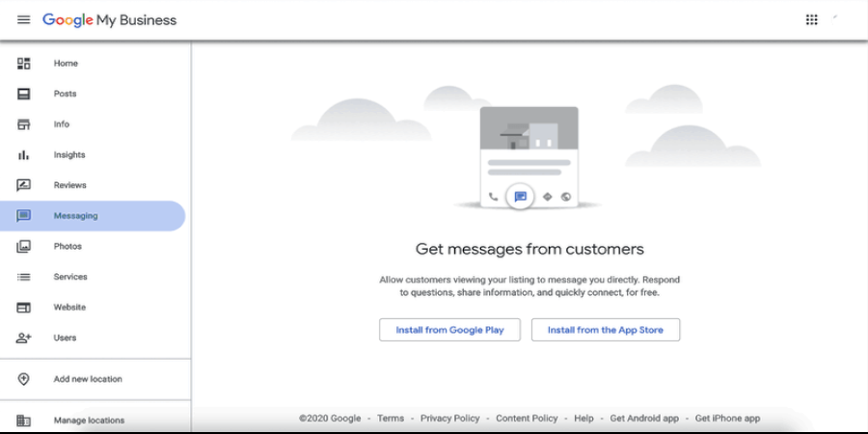
Task: Click Install from Google Play button
Action: [x=449, y=330]
